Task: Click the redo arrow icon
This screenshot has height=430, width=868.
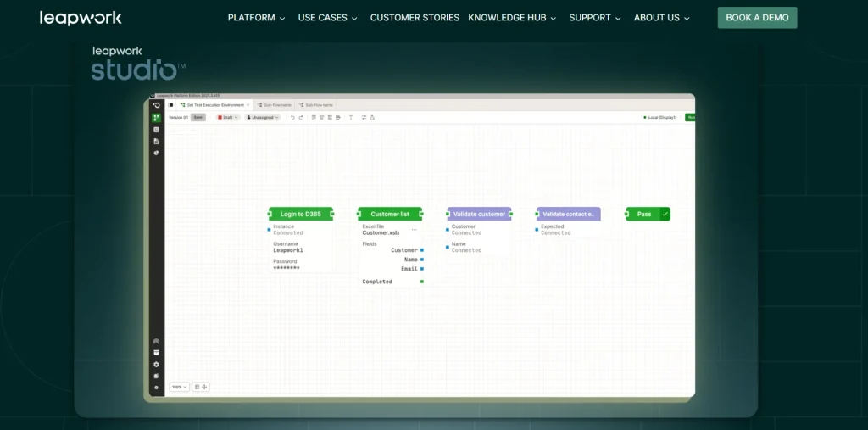Action: (301, 118)
